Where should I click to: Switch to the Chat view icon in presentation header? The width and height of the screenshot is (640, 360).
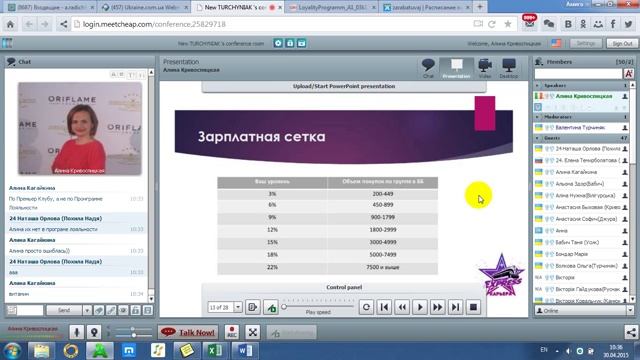[x=428, y=68]
